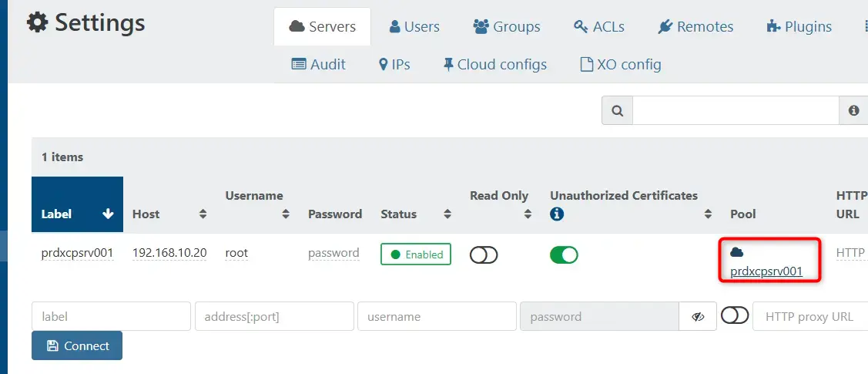Viewport: 868px width, 374px height.
Task: Switch to the Plugins tab
Action: point(799,26)
